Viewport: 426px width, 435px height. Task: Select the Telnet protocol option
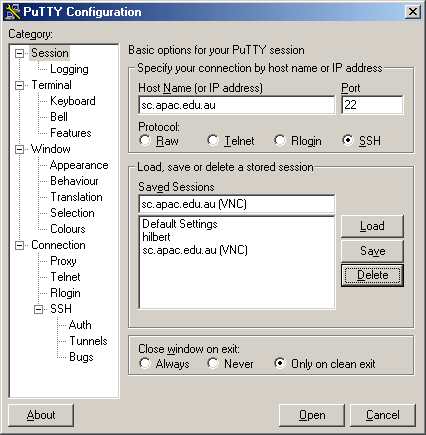pos(213,140)
